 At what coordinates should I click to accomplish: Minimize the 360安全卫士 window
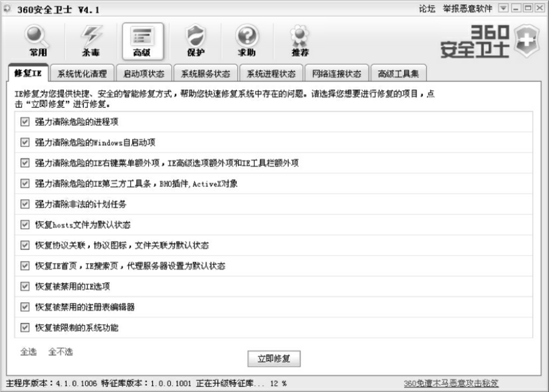pos(516,8)
